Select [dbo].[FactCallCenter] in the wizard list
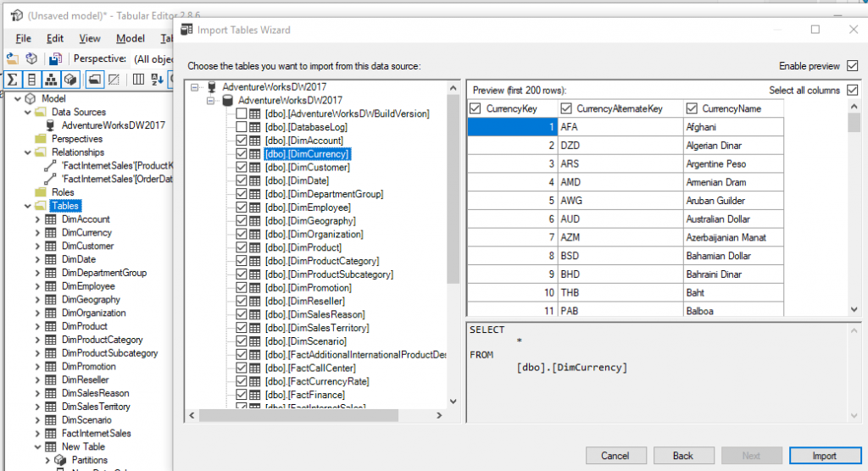 tap(310, 368)
